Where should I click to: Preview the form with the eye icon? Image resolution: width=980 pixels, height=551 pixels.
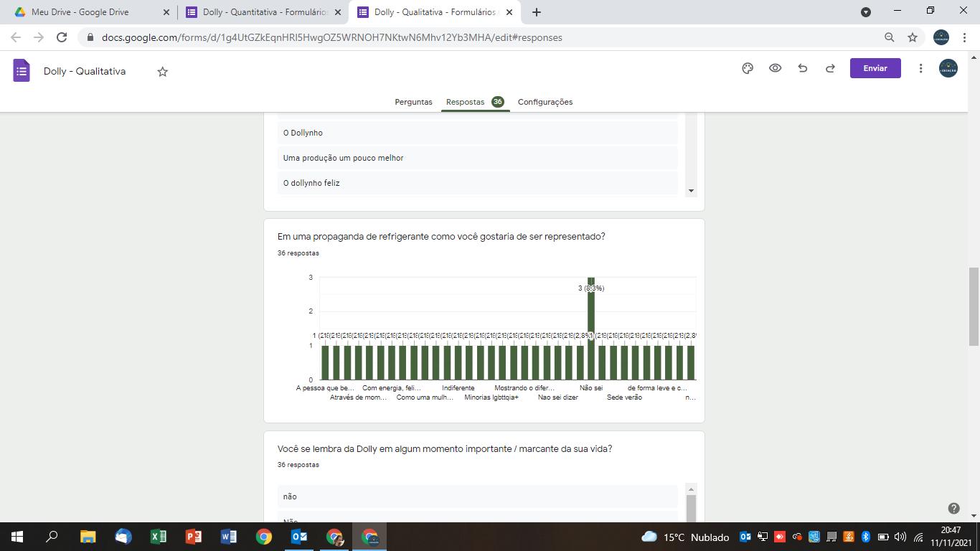tap(776, 68)
